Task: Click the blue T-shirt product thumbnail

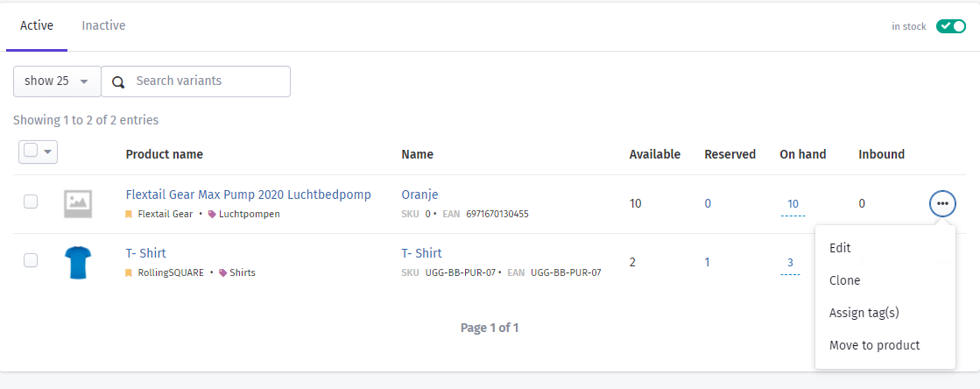Action: pos(78,263)
